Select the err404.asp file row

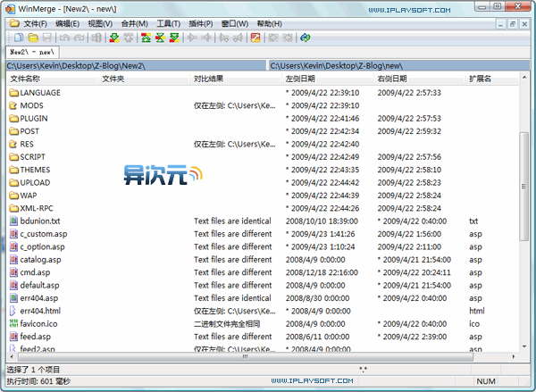(263, 298)
